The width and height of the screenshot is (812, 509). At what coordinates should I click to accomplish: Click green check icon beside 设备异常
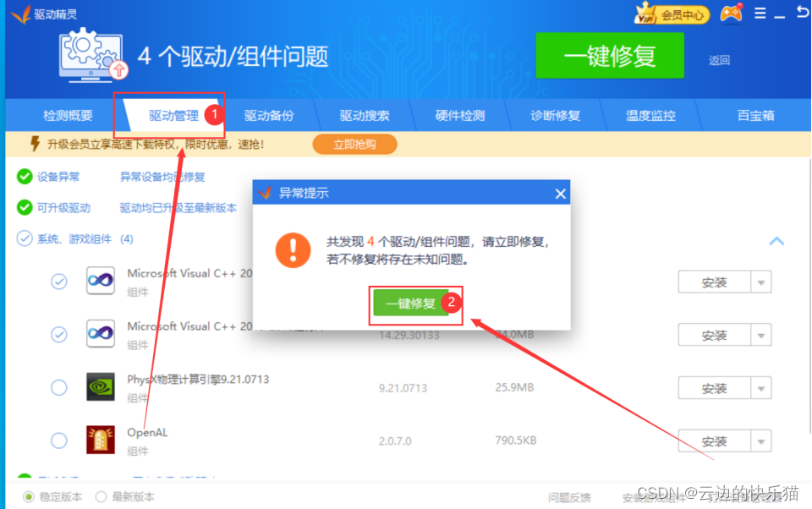click(x=25, y=177)
